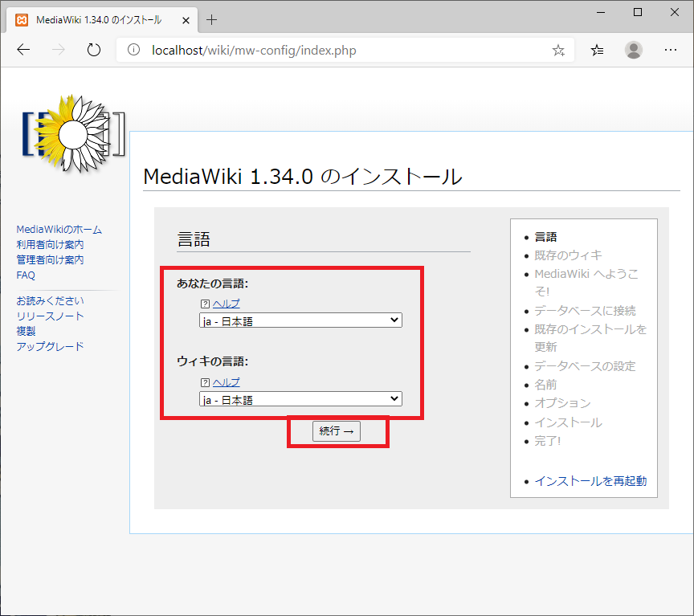
Task: Click 既存のウィキ step in install list
Action: click(569, 255)
